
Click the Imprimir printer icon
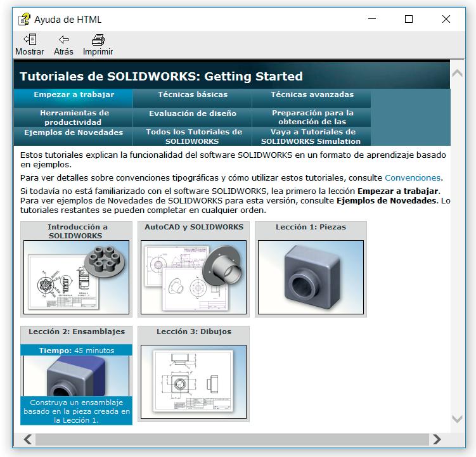[x=98, y=40]
